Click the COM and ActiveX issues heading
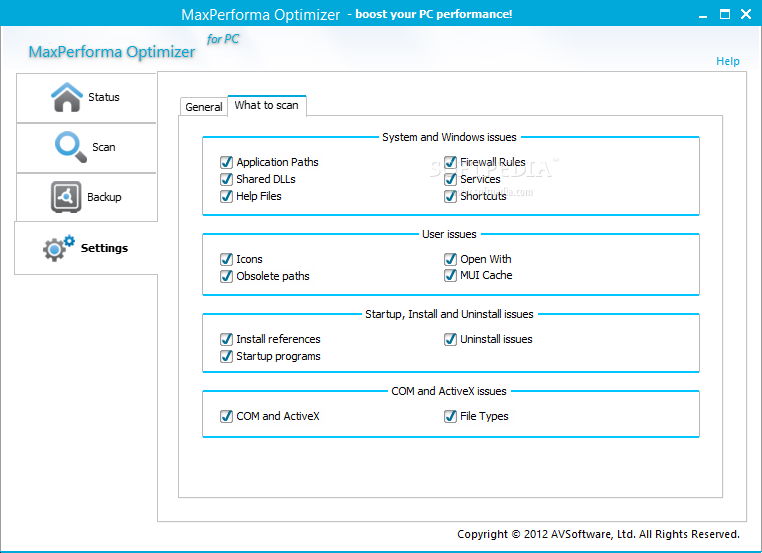Image resolution: width=762 pixels, height=553 pixels. pyautogui.click(x=449, y=391)
